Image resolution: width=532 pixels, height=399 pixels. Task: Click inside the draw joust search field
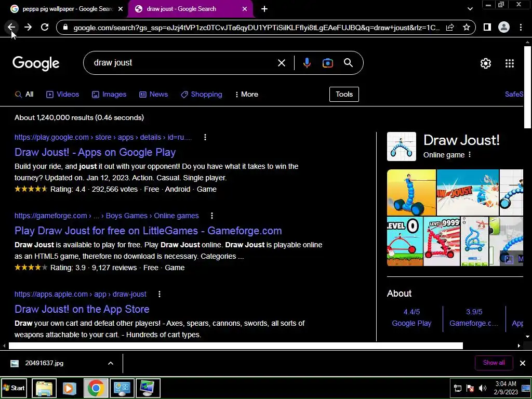click(x=183, y=63)
